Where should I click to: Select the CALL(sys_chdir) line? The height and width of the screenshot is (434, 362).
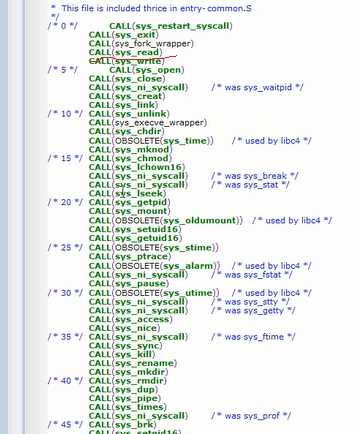click(127, 131)
